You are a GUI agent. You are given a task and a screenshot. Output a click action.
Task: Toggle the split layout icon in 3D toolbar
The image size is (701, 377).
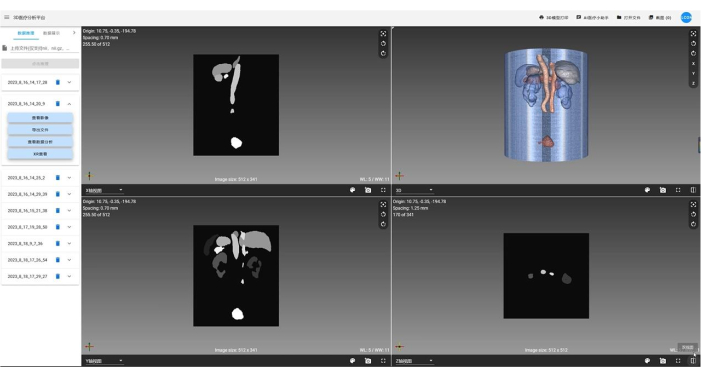click(x=693, y=190)
